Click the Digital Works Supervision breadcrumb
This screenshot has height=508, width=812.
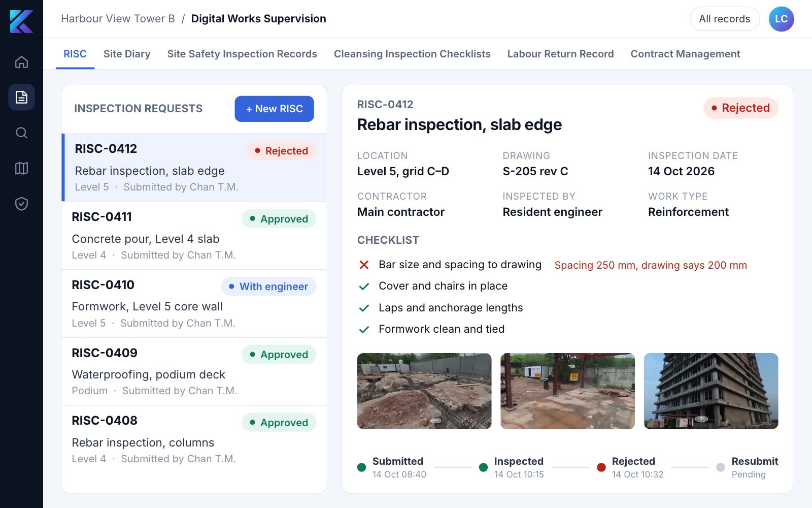coord(258,19)
